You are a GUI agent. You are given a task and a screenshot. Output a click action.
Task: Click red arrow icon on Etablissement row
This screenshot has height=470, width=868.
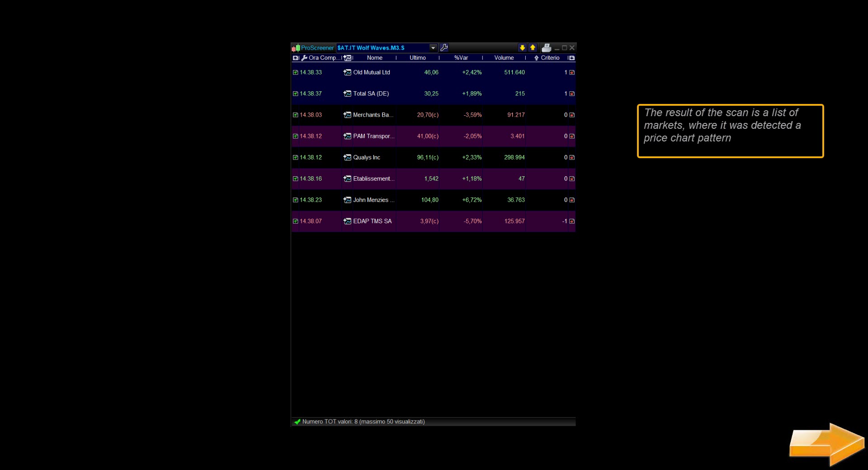[x=572, y=179]
